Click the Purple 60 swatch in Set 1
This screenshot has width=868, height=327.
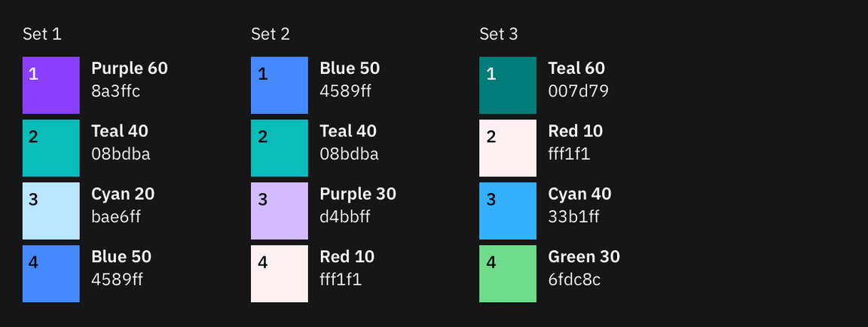point(51,85)
